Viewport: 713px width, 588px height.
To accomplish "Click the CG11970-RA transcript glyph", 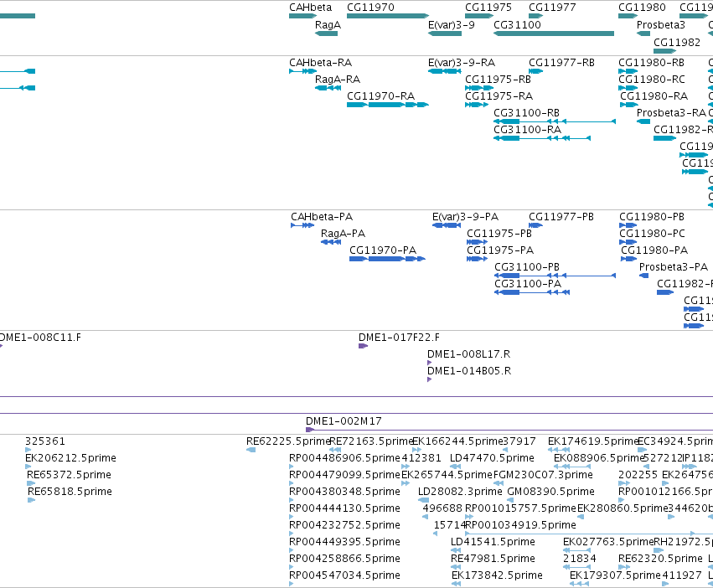I will coord(387,105).
